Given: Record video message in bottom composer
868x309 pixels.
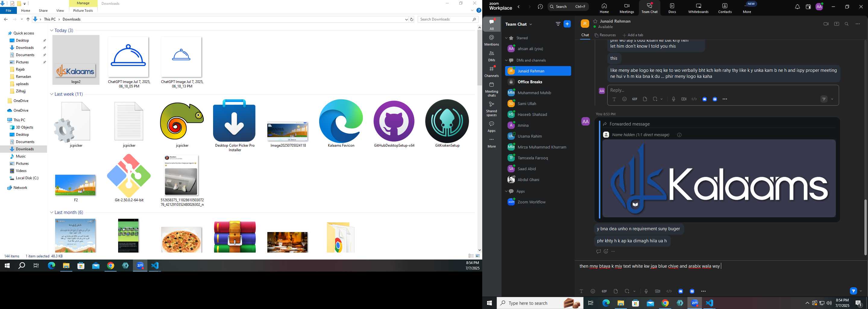Looking at the screenshot, I should point(657,291).
